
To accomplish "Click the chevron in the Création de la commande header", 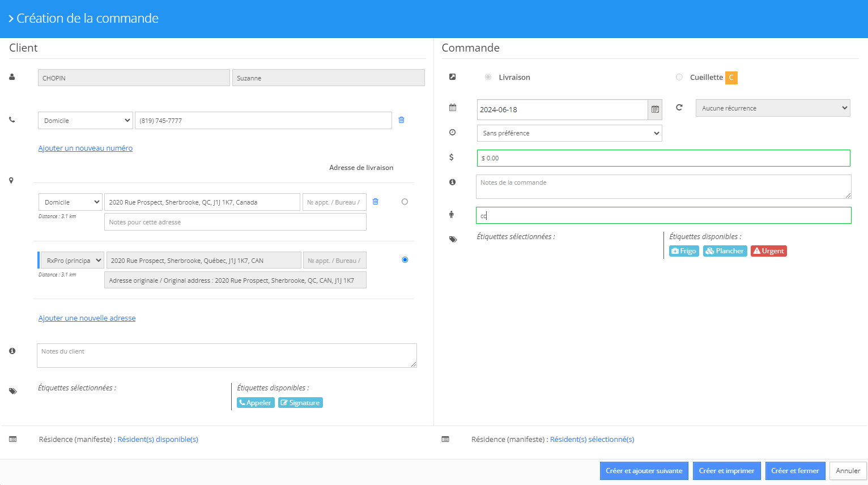I will (x=11, y=19).
